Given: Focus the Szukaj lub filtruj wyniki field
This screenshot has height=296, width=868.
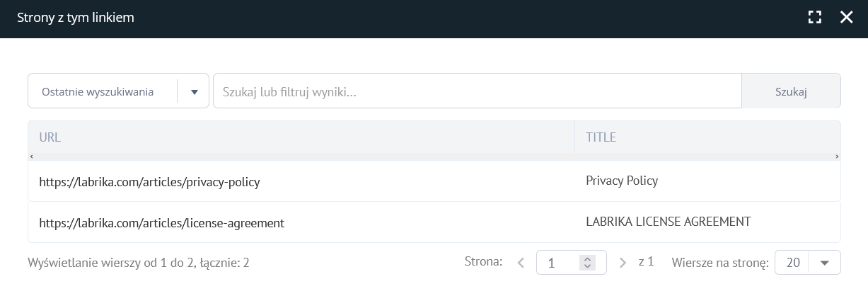Looking at the screenshot, I should [x=477, y=91].
